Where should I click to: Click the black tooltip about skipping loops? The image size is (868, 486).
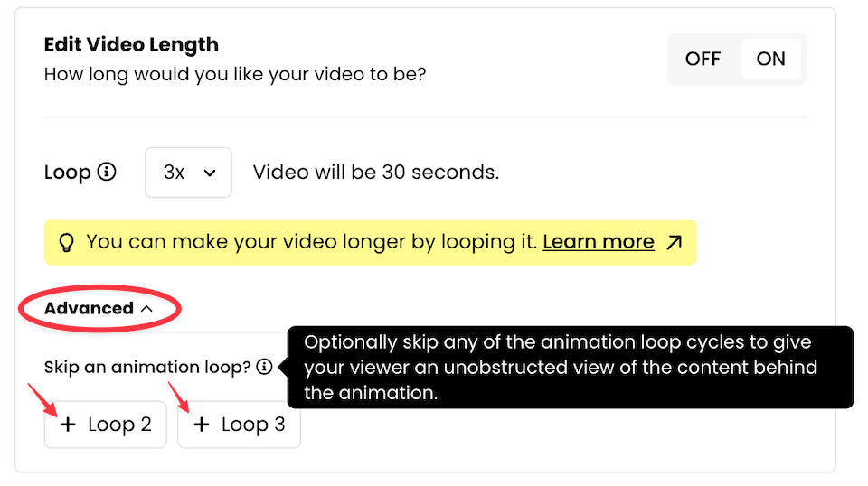coord(571,367)
